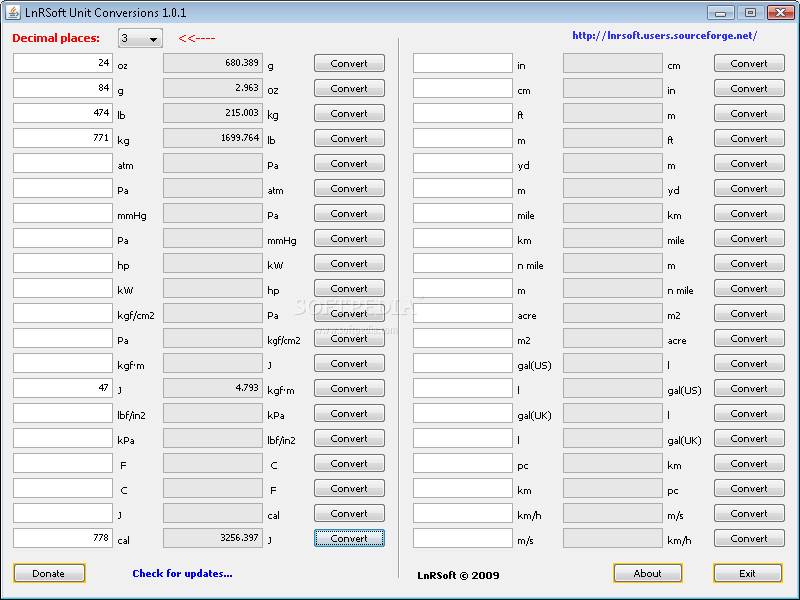
Task: Focus the empty atm input field
Action: [63, 163]
